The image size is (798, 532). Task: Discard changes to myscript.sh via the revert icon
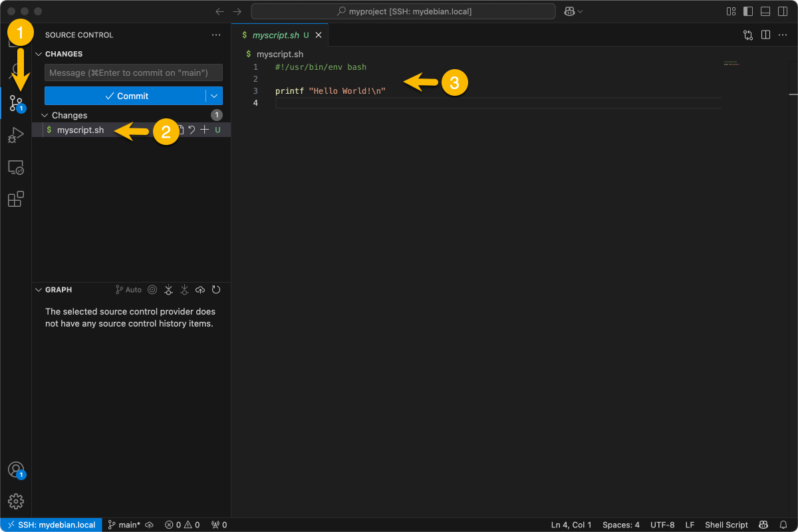[x=192, y=130]
